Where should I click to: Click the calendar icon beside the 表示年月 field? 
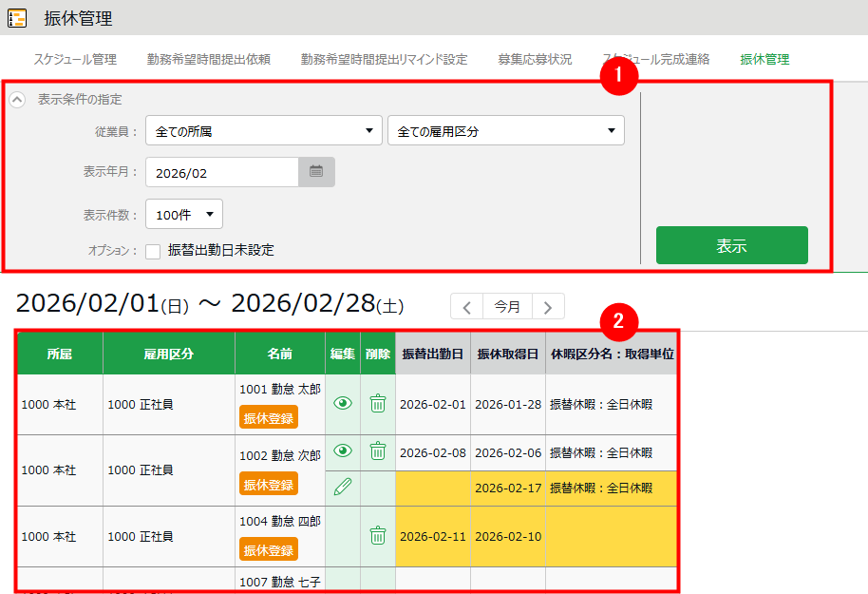pyautogui.click(x=316, y=172)
